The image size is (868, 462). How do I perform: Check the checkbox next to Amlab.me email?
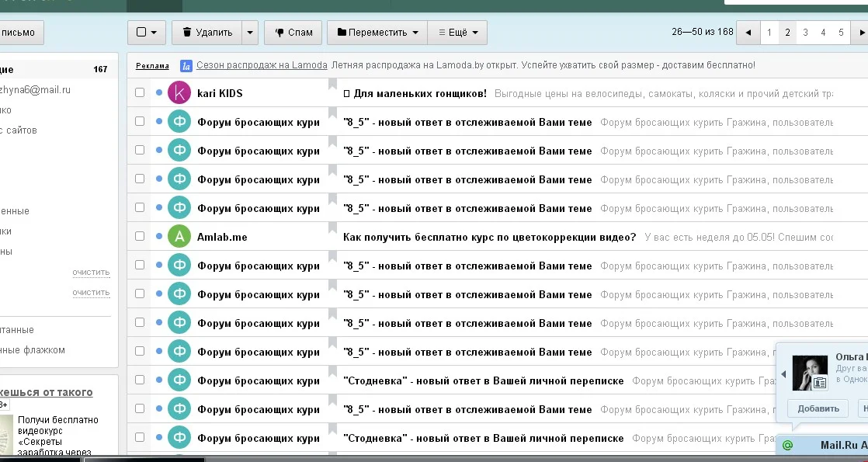pyautogui.click(x=140, y=236)
